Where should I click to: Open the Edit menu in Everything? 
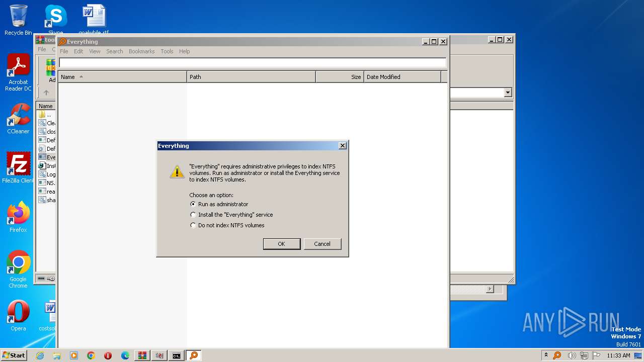tap(78, 51)
